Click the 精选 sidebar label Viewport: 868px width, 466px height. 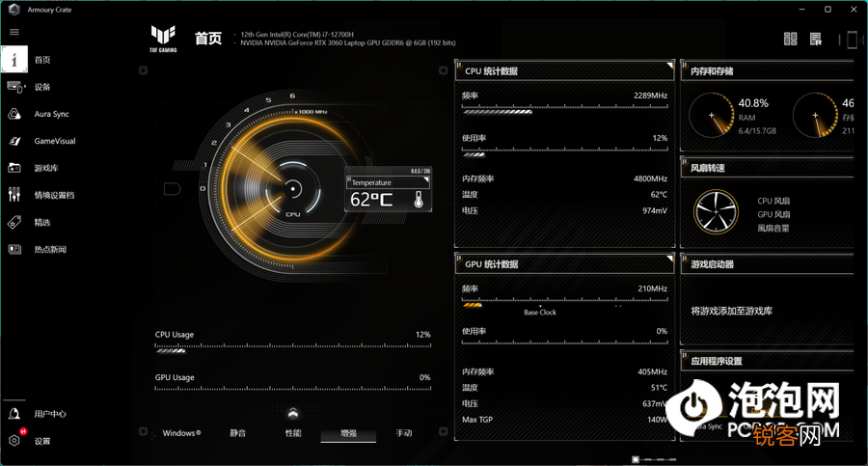(x=42, y=222)
